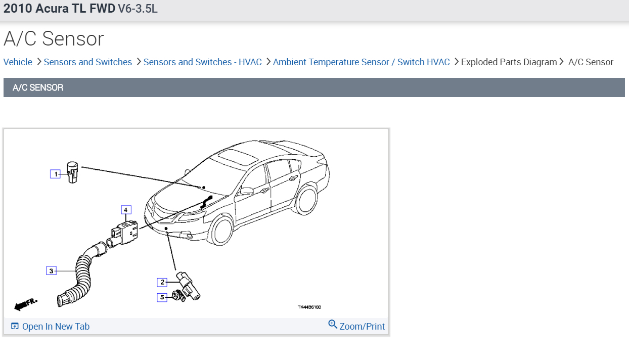
Task: Click the Zoom/Print link
Action: point(362,327)
